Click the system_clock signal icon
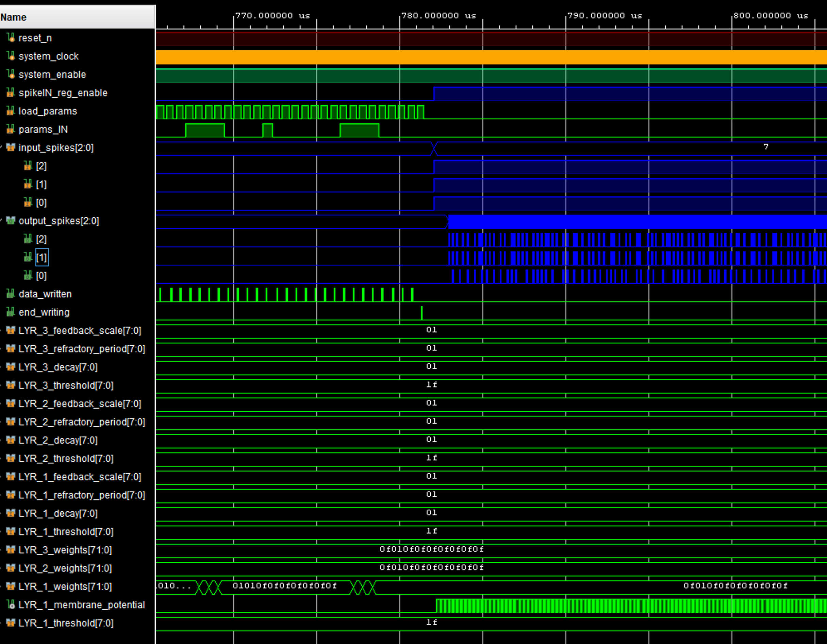This screenshot has height=644, width=827. coord(11,56)
